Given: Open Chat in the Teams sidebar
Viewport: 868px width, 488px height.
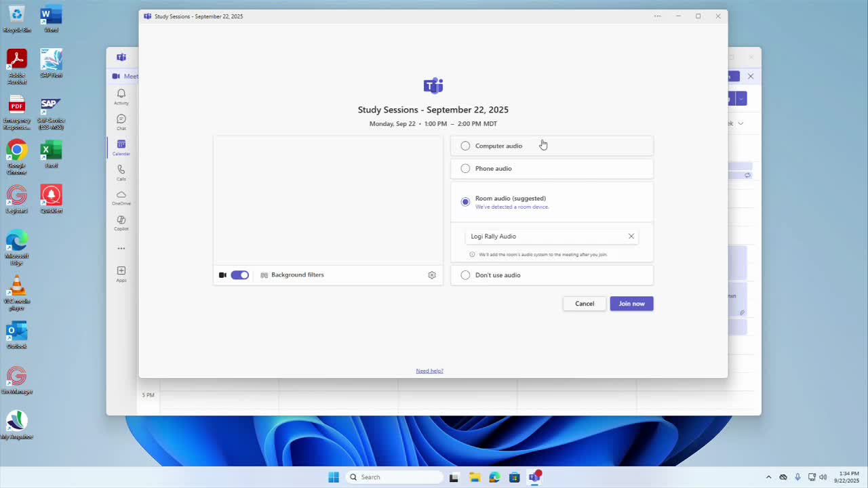Looking at the screenshot, I should [x=121, y=122].
